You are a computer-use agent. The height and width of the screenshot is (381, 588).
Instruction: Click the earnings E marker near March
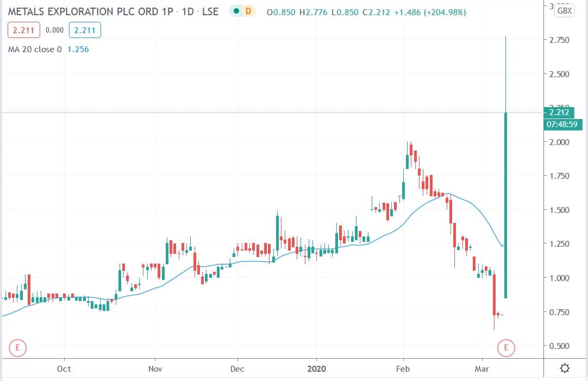point(506,348)
